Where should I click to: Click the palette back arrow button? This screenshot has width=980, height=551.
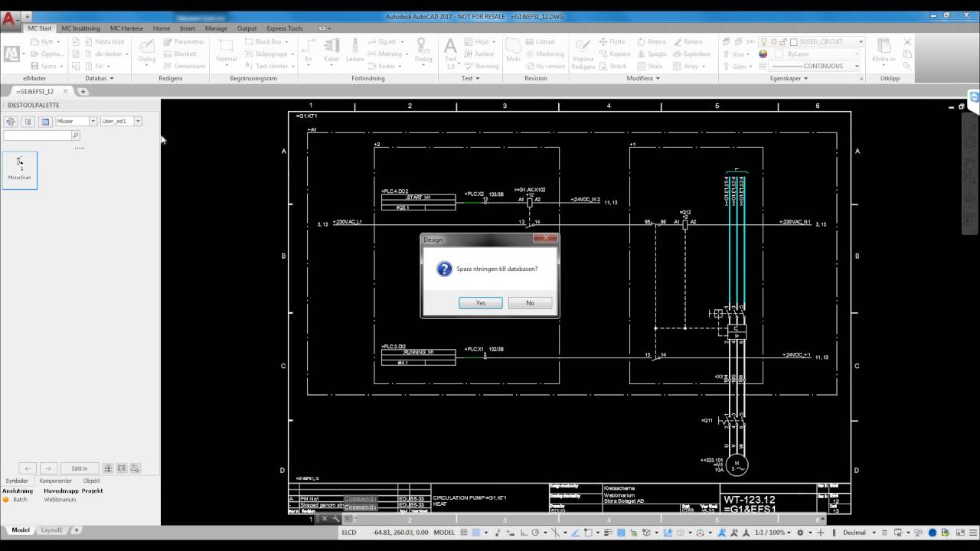click(28, 468)
